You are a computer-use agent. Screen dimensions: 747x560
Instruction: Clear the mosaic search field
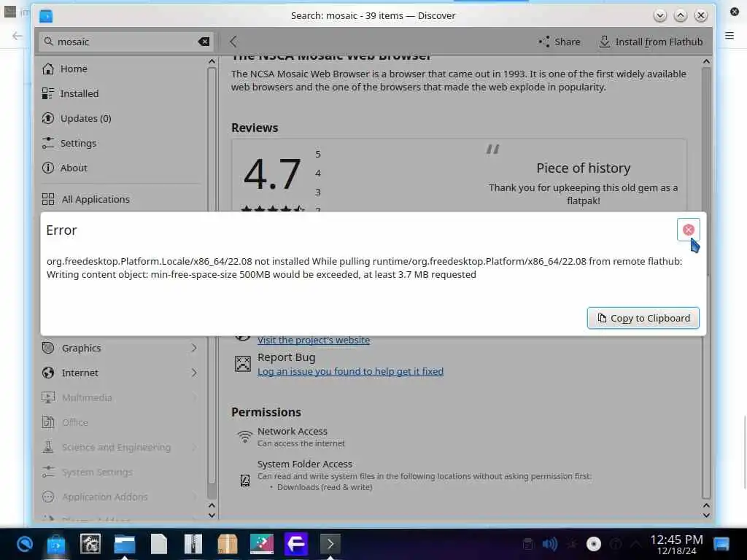[x=204, y=42]
